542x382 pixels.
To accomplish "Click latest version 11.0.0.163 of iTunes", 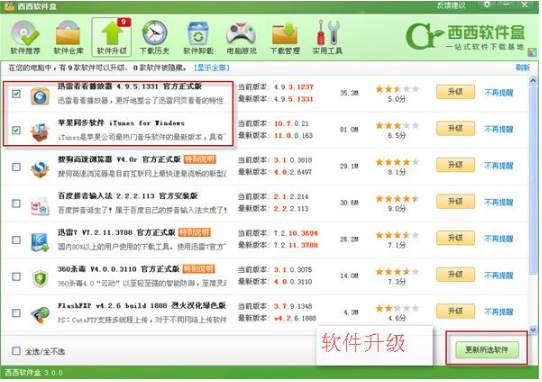I will click(x=293, y=136).
